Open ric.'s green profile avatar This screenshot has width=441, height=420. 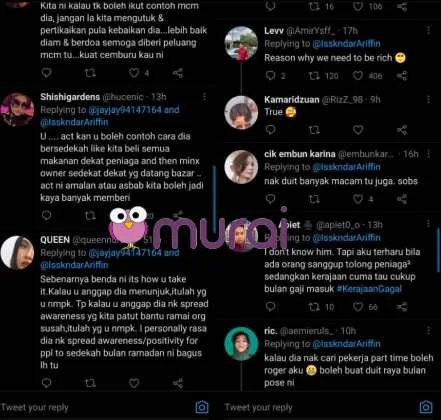(x=241, y=344)
